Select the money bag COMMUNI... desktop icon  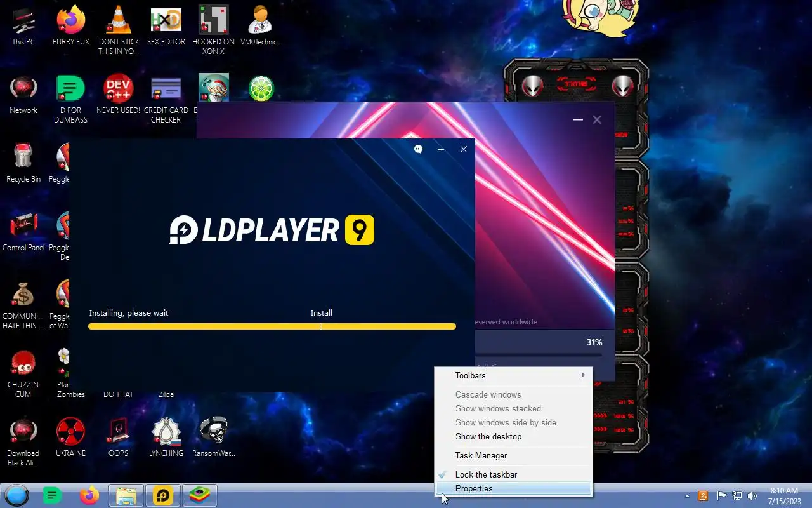[x=23, y=305]
